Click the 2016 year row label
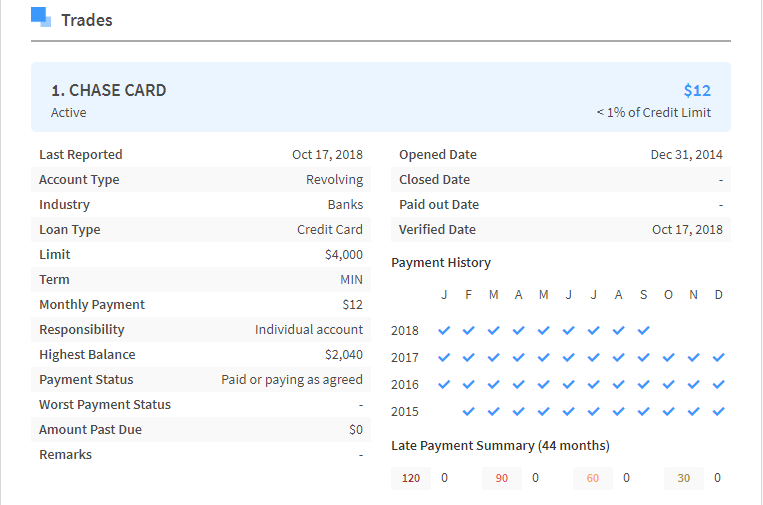 (405, 385)
